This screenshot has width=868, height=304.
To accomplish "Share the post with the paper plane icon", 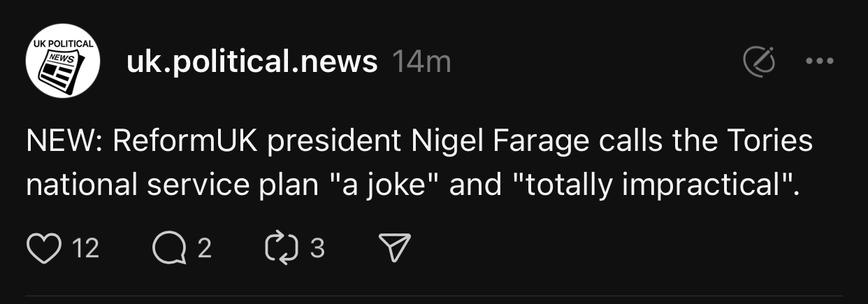I will tap(393, 248).
